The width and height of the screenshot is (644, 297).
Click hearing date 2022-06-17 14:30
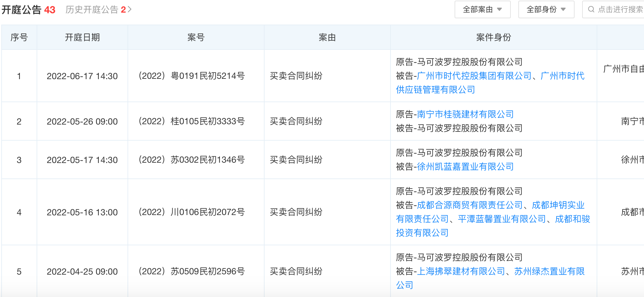pos(82,76)
